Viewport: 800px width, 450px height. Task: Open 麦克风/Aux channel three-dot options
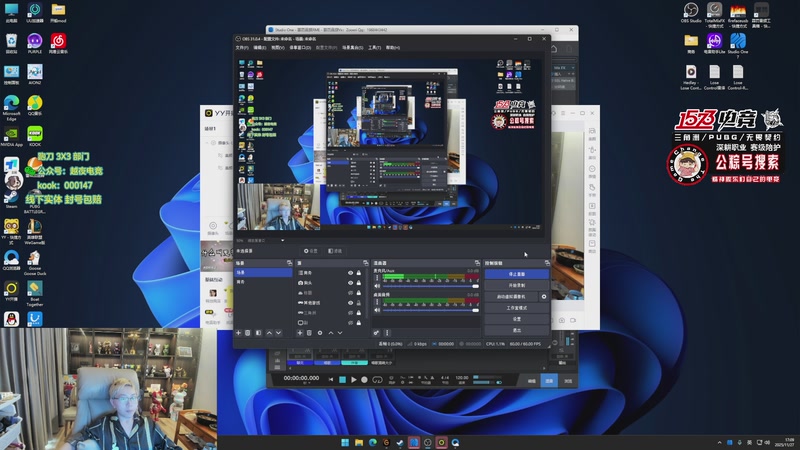[377, 278]
